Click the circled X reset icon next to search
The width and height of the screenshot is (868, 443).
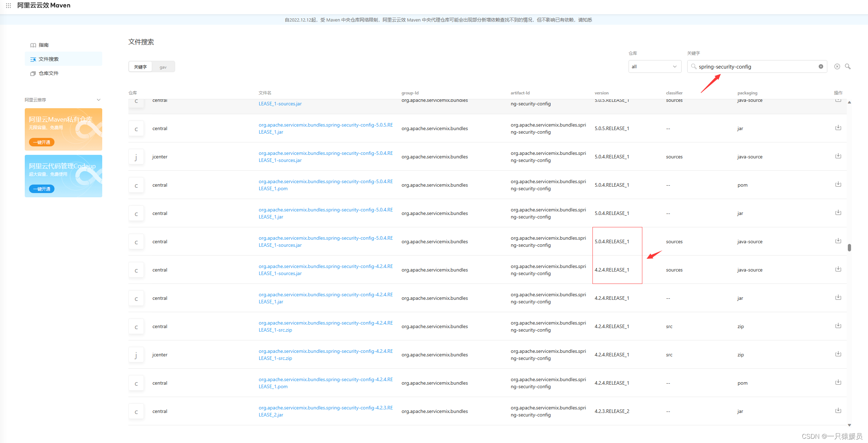(x=837, y=66)
